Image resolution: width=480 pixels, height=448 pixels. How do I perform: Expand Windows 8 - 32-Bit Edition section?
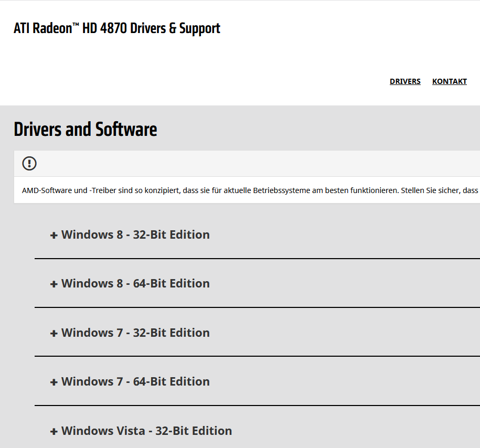(x=130, y=234)
